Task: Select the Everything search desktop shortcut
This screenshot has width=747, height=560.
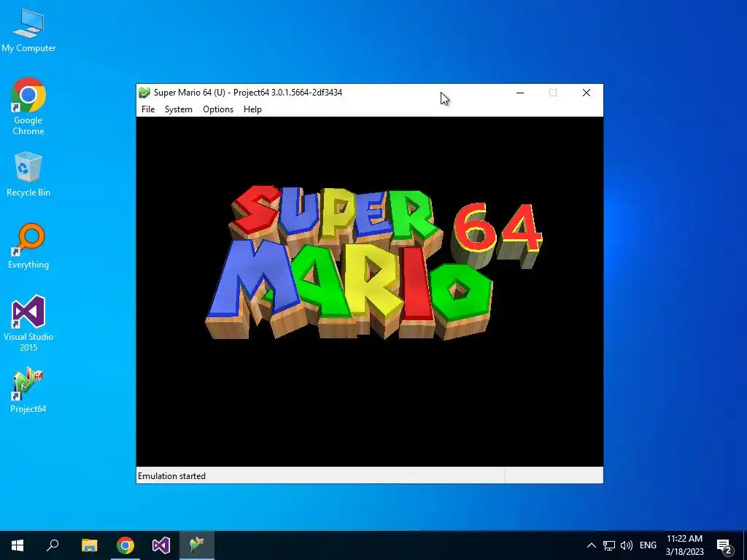Action: [x=28, y=246]
